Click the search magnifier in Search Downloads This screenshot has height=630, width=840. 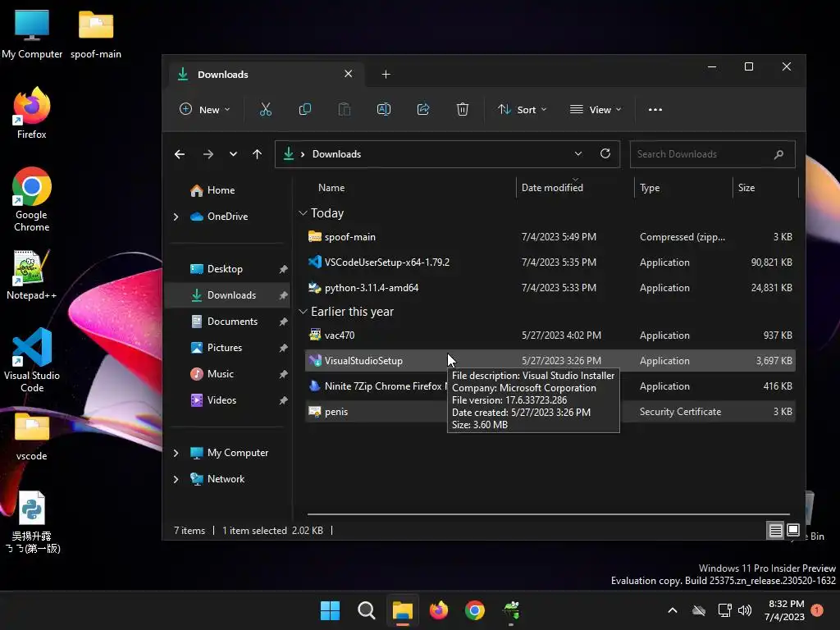(779, 154)
